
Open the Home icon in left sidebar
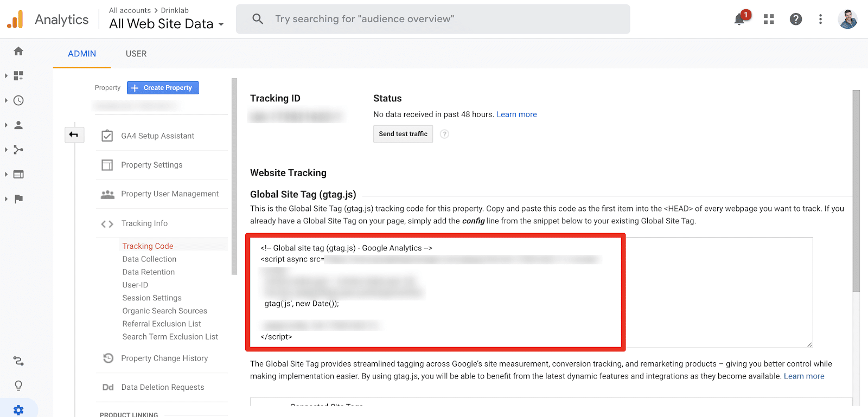point(18,51)
